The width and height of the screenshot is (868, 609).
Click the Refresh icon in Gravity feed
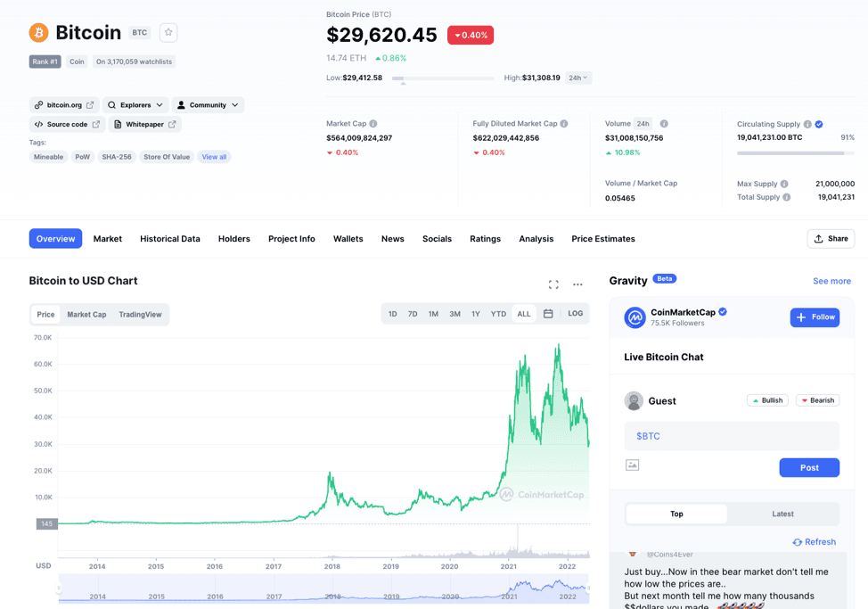click(797, 542)
